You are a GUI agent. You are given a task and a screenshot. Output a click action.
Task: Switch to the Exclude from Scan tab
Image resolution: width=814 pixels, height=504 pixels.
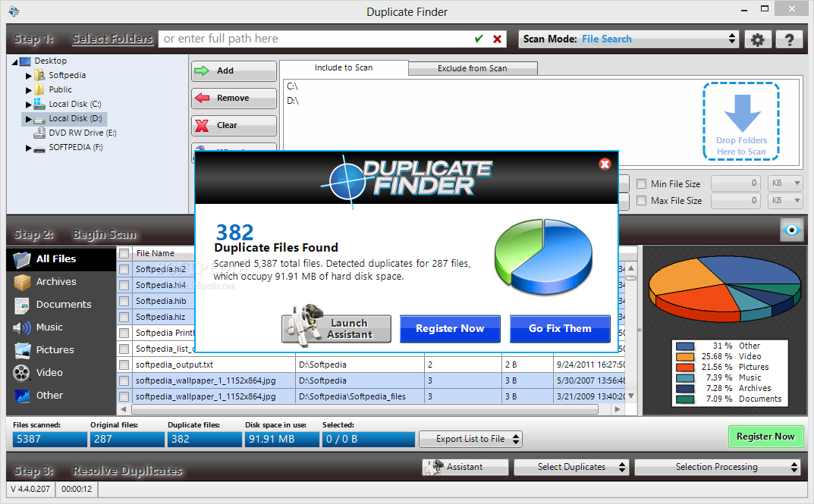[473, 68]
